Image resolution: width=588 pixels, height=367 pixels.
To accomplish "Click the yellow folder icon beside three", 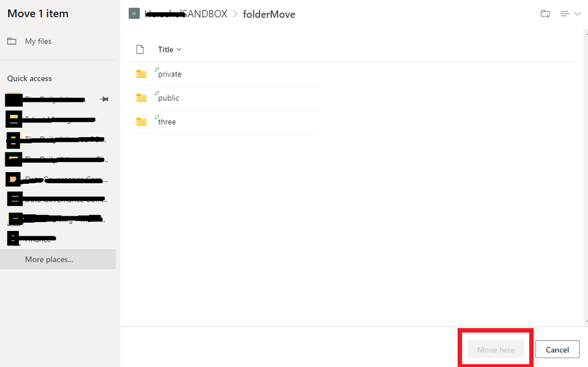I will [x=141, y=121].
